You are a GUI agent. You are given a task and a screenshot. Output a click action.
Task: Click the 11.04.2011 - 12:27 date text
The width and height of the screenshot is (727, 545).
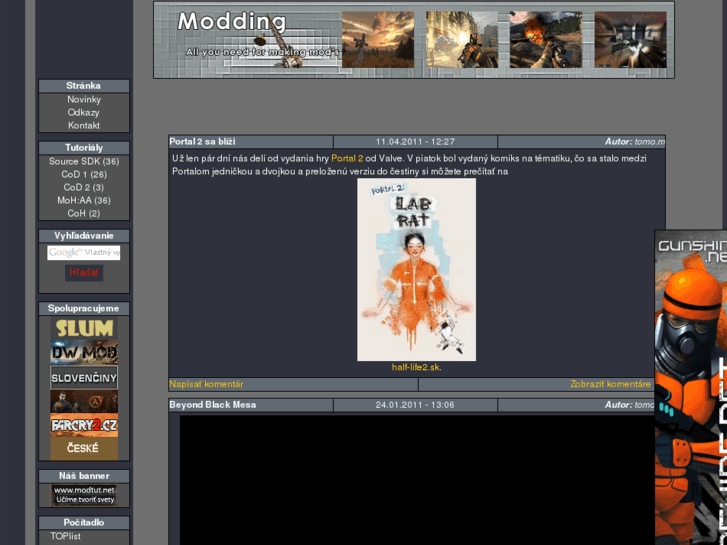tap(415, 142)
